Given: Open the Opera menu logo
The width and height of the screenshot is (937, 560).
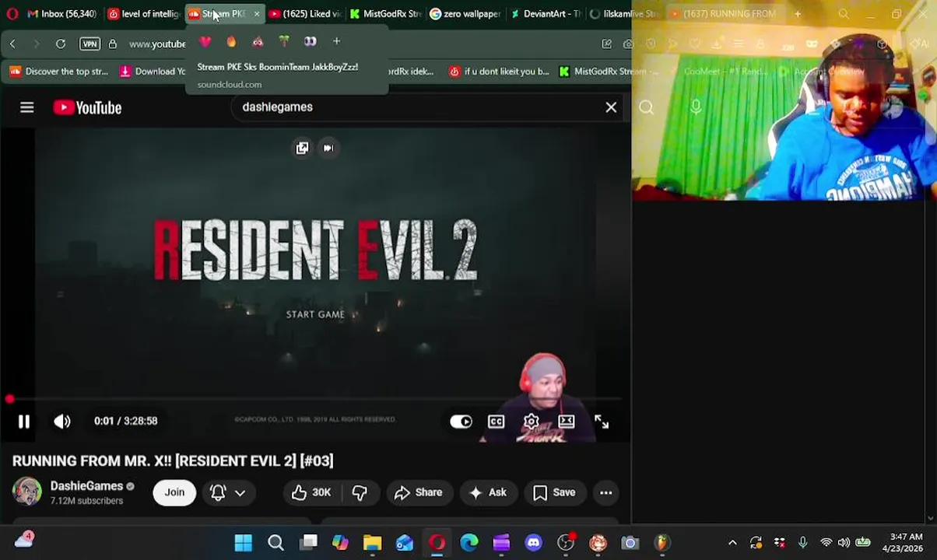Looking at the screenshot, I should [12, 14].
